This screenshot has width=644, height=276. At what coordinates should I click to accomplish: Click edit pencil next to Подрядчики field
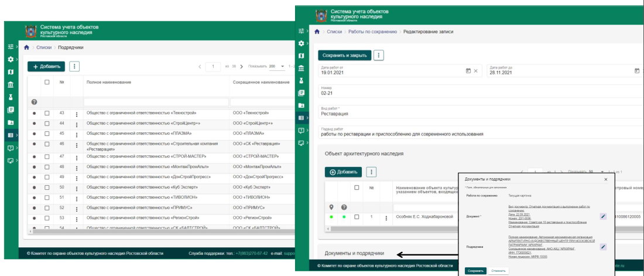point(603,247)
